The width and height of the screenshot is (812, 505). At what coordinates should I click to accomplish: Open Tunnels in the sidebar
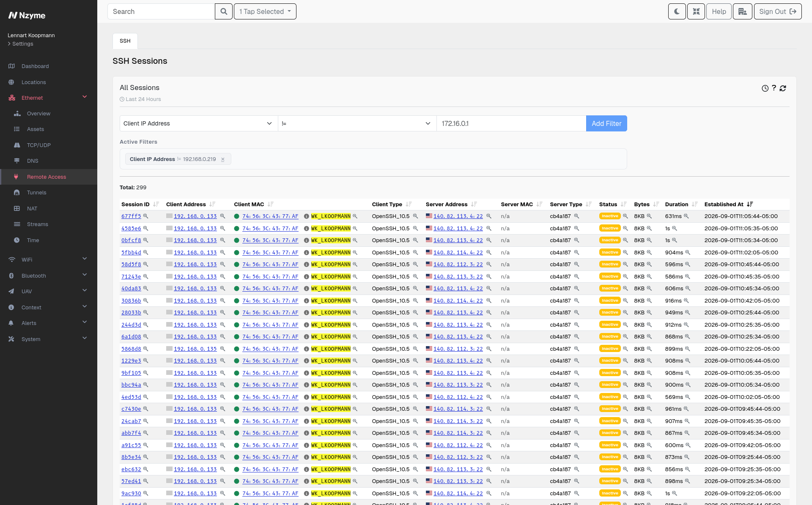pos(37,193)
